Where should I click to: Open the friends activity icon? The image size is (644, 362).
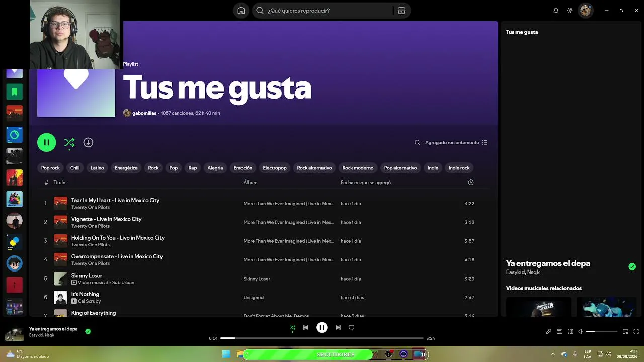[570, 11]
